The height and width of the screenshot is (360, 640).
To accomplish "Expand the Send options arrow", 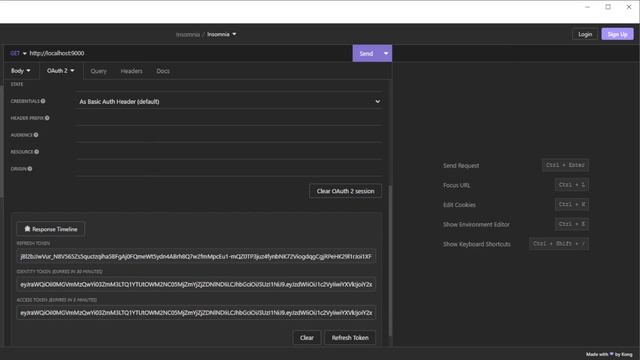I will (386, 53).
